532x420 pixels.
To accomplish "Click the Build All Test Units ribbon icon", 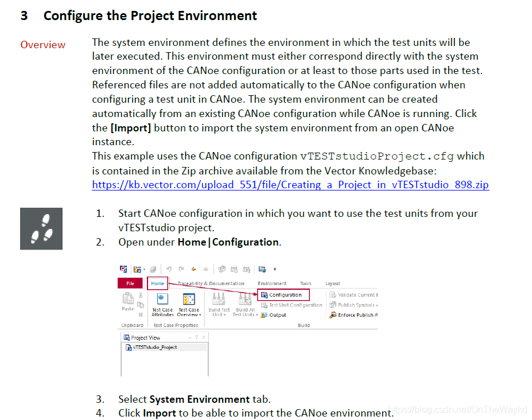I will pyautogui.click(x=245, y=299).
